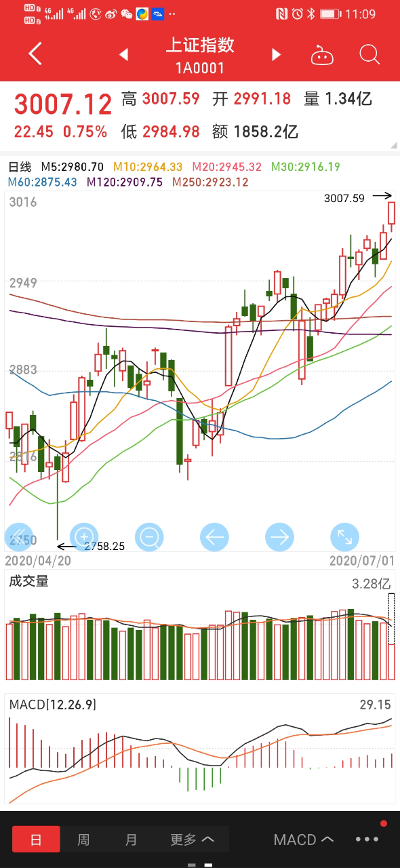This screenshot has width=400, height=868.
Task: Open the robot assistant icon
Action: tap(322, 55)
